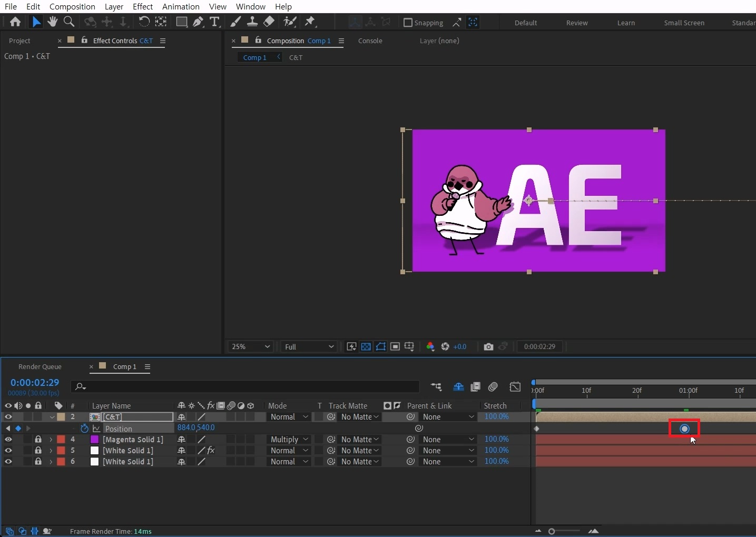Image resolution: width=756 pixels, height=537 pixels.
Task: Click the +0.0 exposure value
Action: click(460, 346)
